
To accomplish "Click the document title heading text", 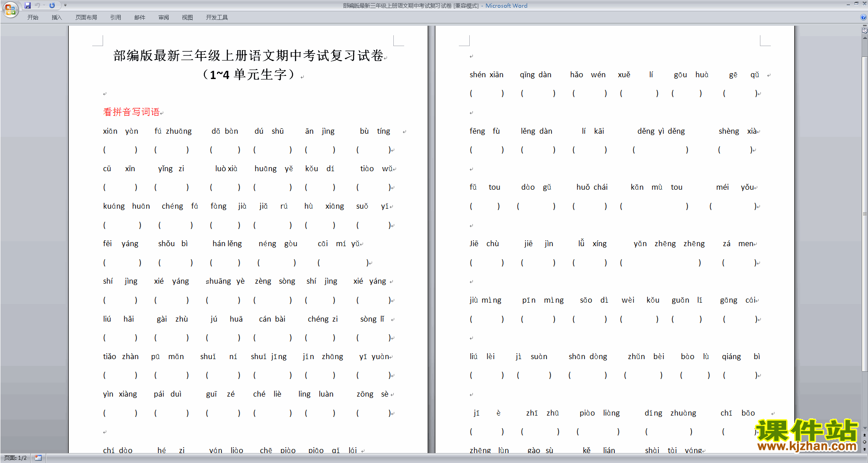I will point(248,56).
